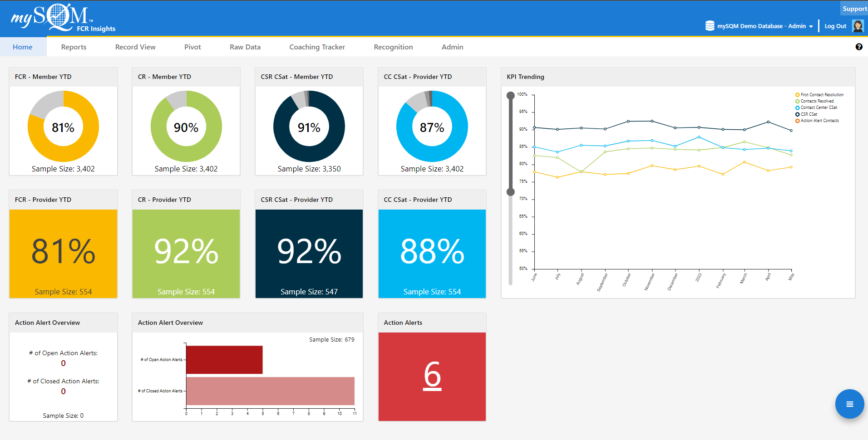Open help via the question mark icon

pos(859,47)
